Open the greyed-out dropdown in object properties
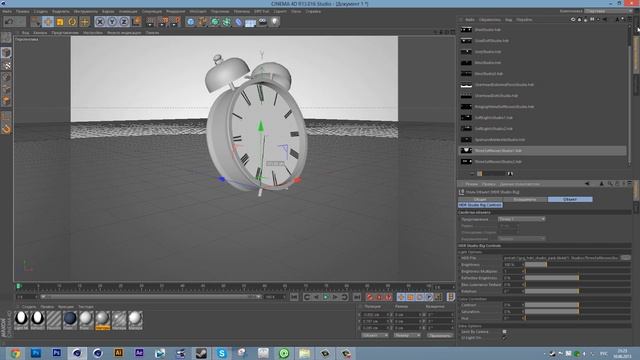The width and height of the screenshot is (640, 360). coord(522,238)
